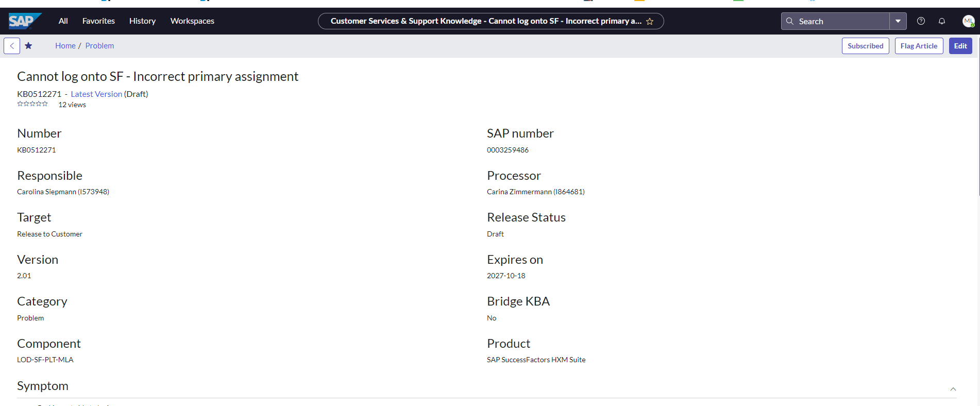Select the 12 views count
This screenshot has width=980, height=406.
pyautogui.click(x=72, y=105)
